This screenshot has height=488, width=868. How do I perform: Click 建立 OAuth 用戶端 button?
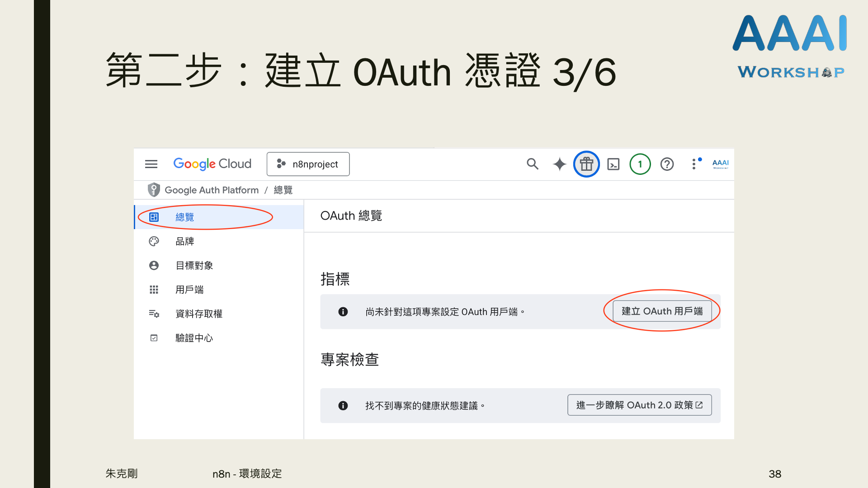pyautogui.click(x=662, y=311)
